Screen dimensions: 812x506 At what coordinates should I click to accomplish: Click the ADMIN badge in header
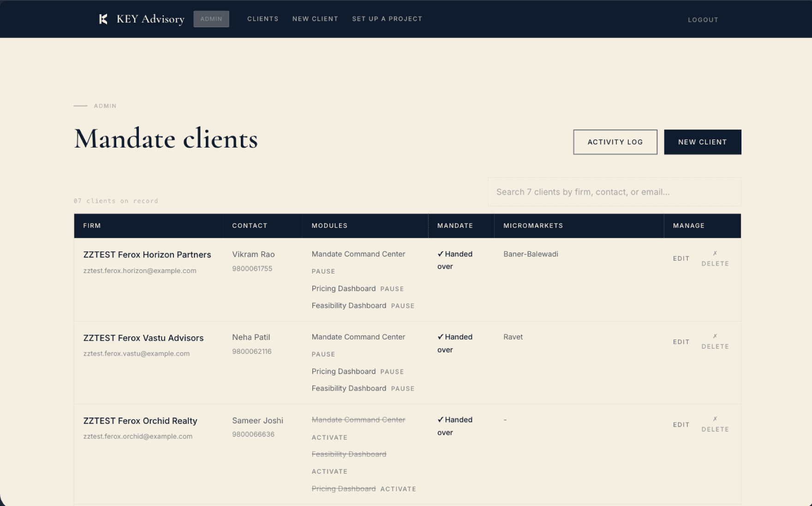[x=211, y=19]
